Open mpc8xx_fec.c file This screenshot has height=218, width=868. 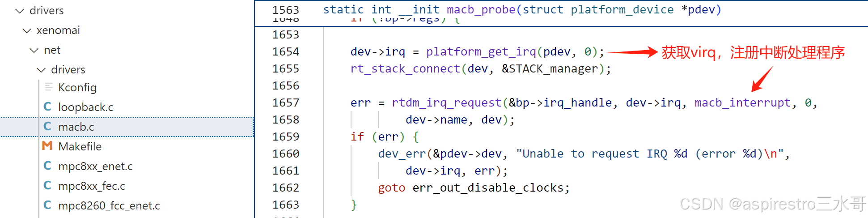[92, 186]
